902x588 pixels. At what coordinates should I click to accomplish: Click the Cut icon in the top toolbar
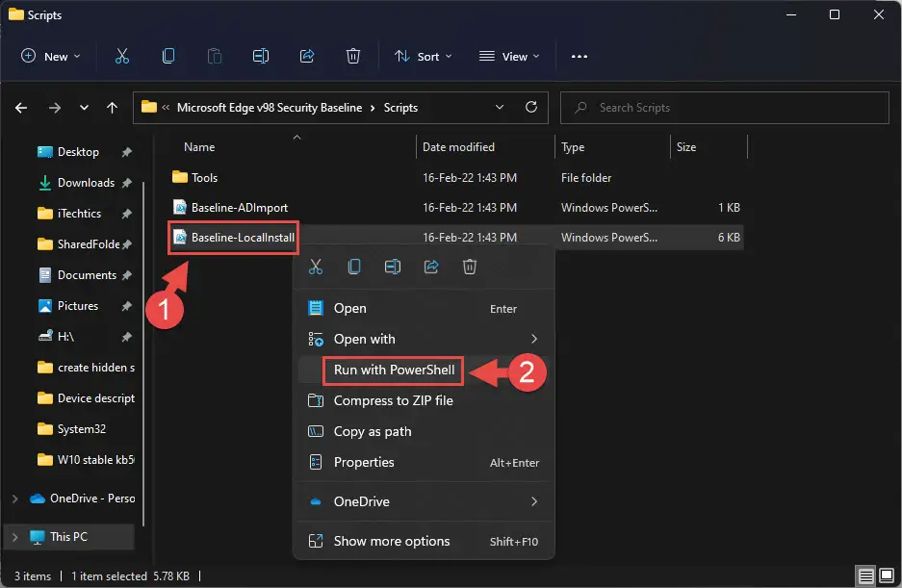click(122, 56)
